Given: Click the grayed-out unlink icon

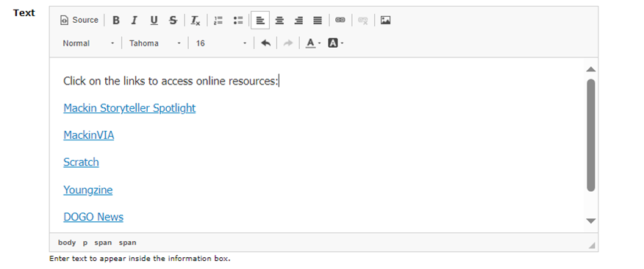Looking at the screenshot, I should click(363, 20).
